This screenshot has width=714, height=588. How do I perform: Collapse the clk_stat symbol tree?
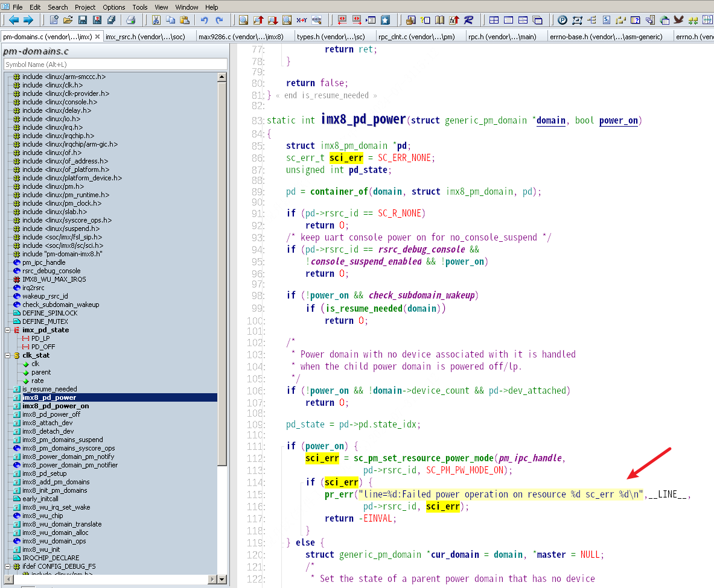pyautogui.click(x=7, y=355)
